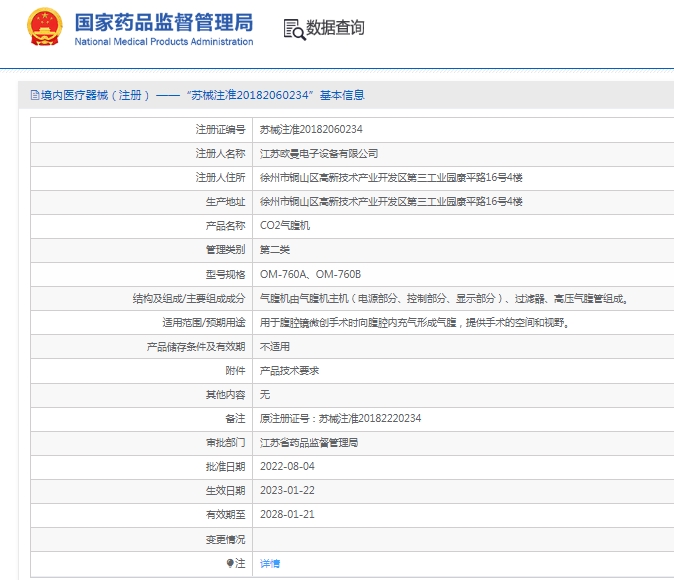Click the 注册人名称 row label
Viewport: 674px width, 580px height.
pyautogui.click(x=221, y=153)
